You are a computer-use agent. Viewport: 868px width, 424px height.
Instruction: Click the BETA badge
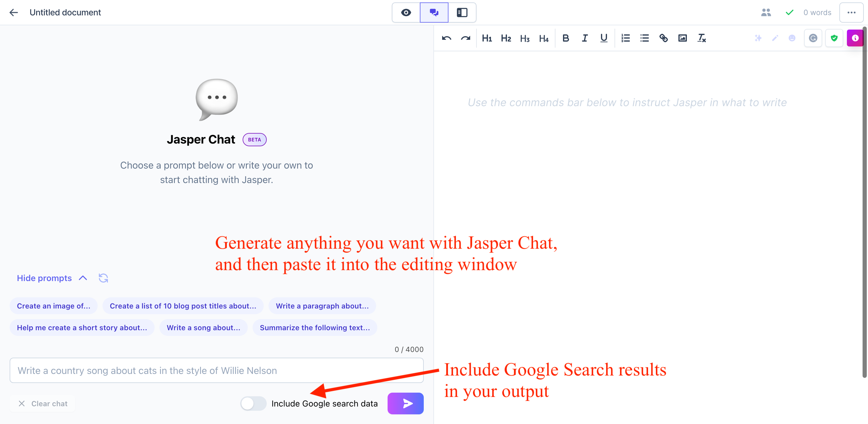254,140
